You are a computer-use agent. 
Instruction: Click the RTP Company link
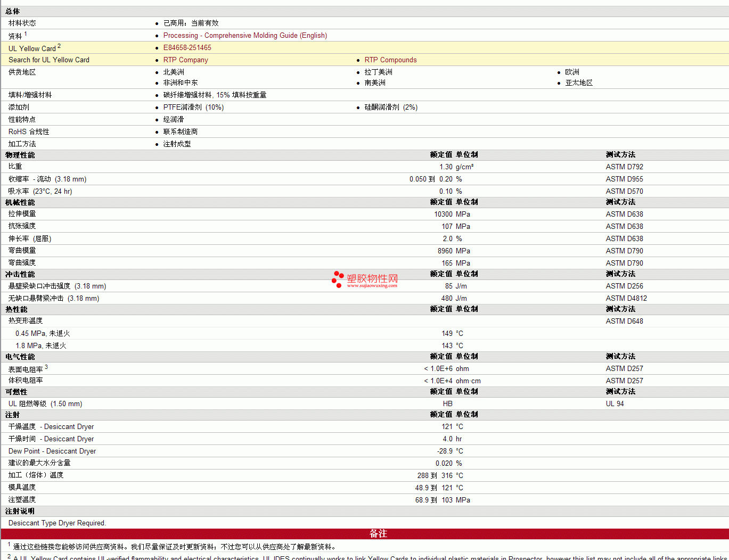186,60
